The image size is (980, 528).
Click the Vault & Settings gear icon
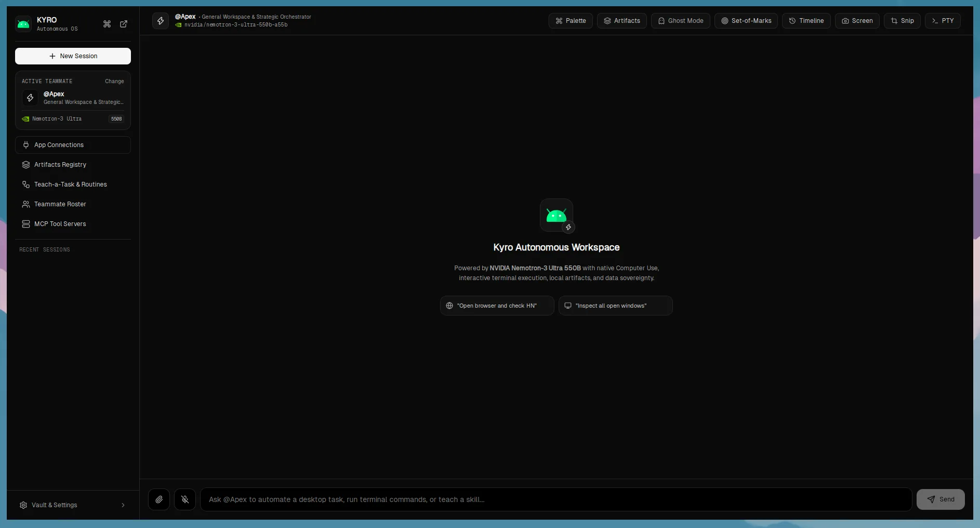click(x=23, y=505)
